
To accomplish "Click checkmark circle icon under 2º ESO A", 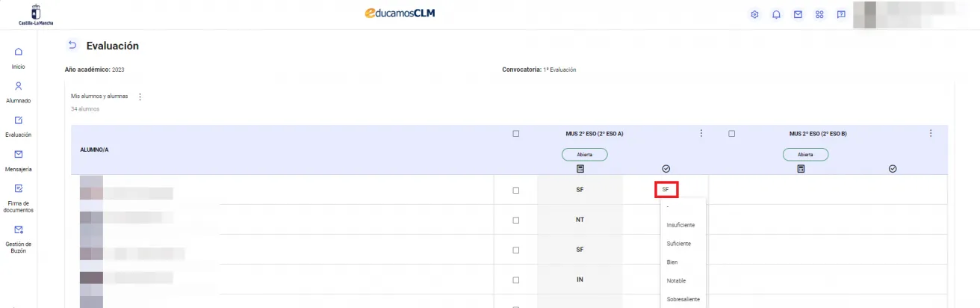I will point(666,169).
